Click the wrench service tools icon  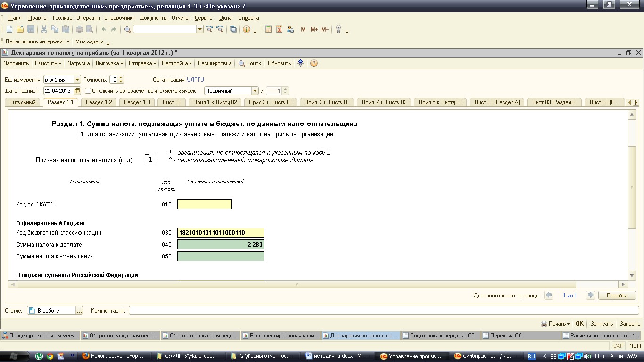pos(339,29)
